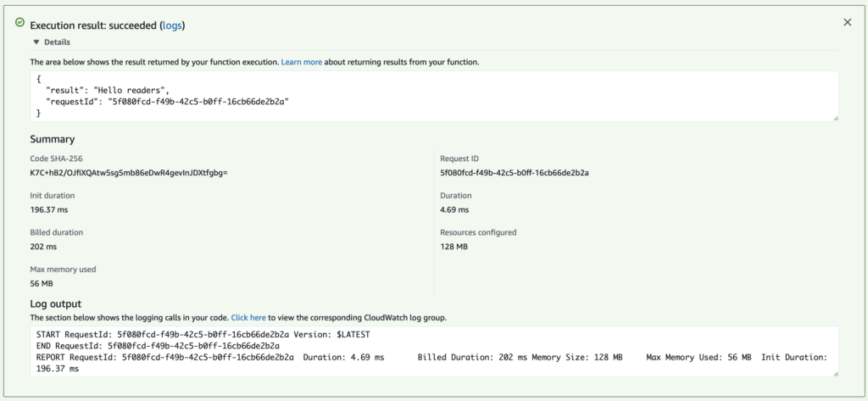Grab the log output box resize handle
The width and height of the screenshot is (868, 401).
pos(835,374)
